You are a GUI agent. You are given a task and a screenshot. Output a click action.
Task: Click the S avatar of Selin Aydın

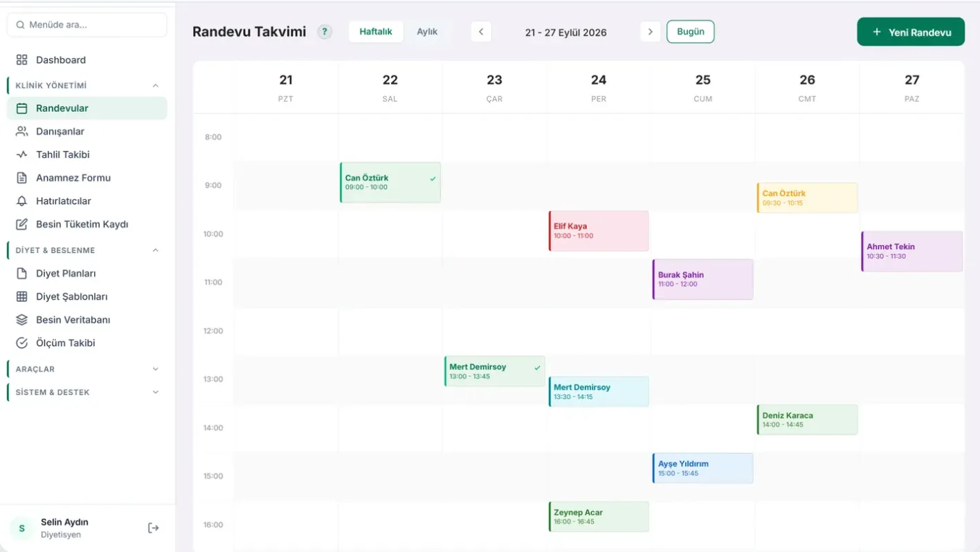click(21, 528)
